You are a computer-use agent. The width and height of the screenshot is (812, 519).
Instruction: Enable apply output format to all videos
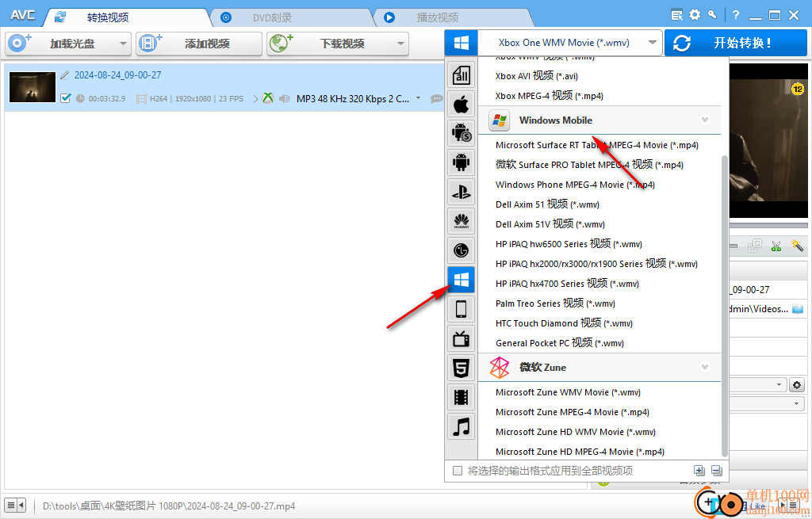458,471
